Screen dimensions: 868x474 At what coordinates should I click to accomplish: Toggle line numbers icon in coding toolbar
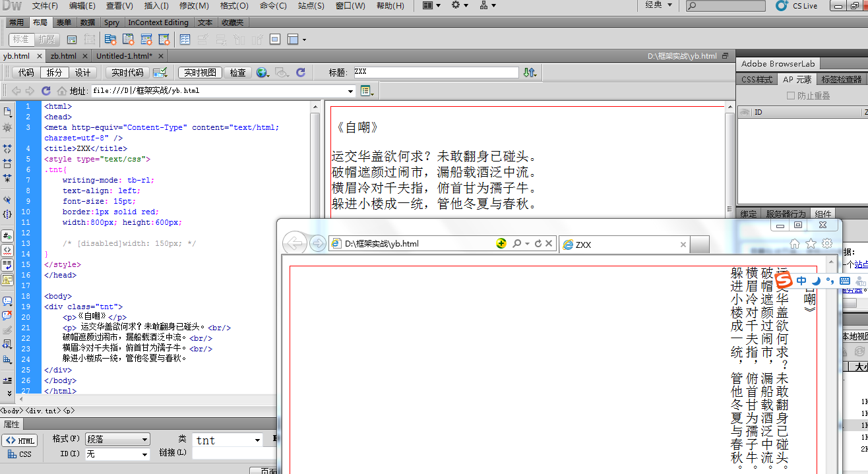7,235
